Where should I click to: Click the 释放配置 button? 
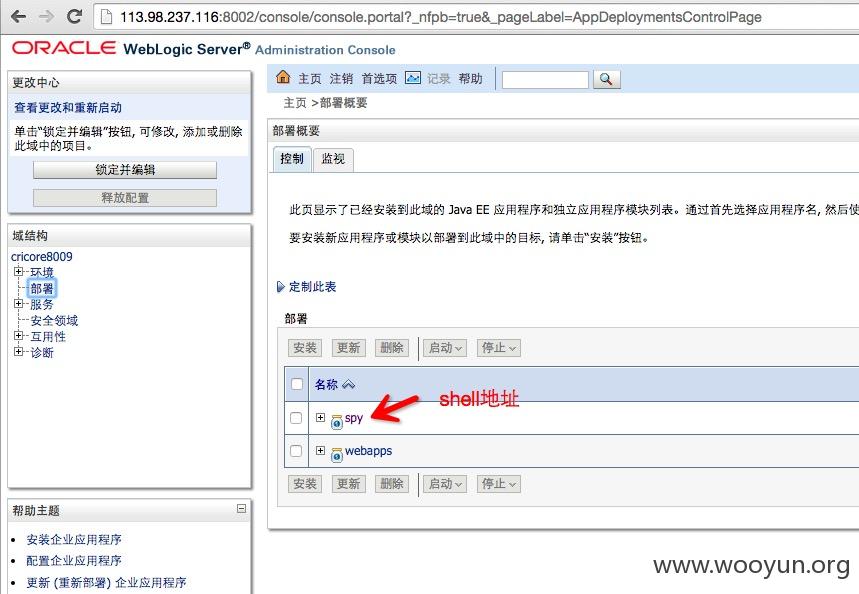(x=125, y=198)
